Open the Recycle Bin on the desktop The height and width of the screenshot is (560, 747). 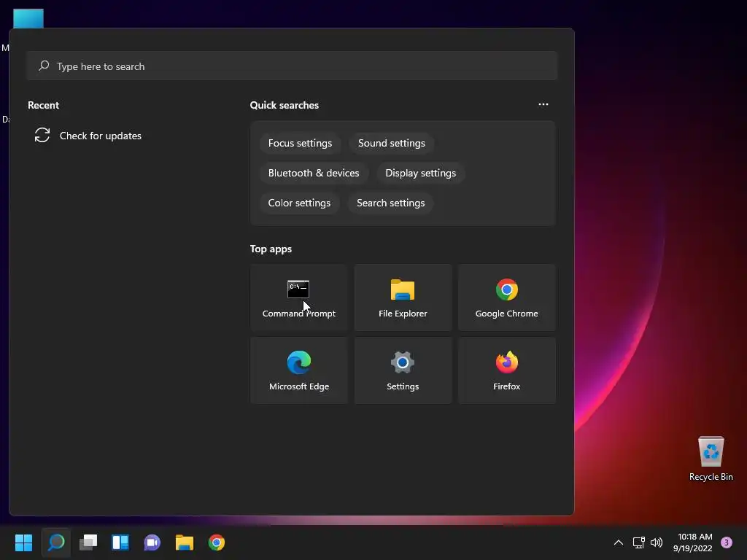coord(711,458)
